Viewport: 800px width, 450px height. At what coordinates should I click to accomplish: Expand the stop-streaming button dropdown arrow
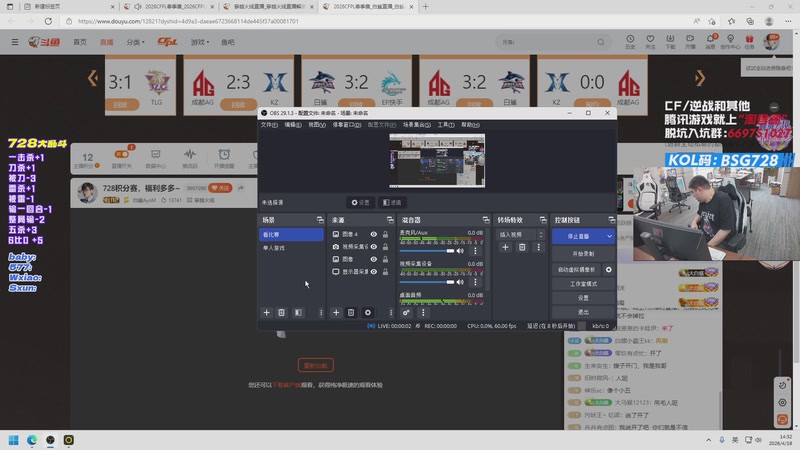(x=609, y=236)
